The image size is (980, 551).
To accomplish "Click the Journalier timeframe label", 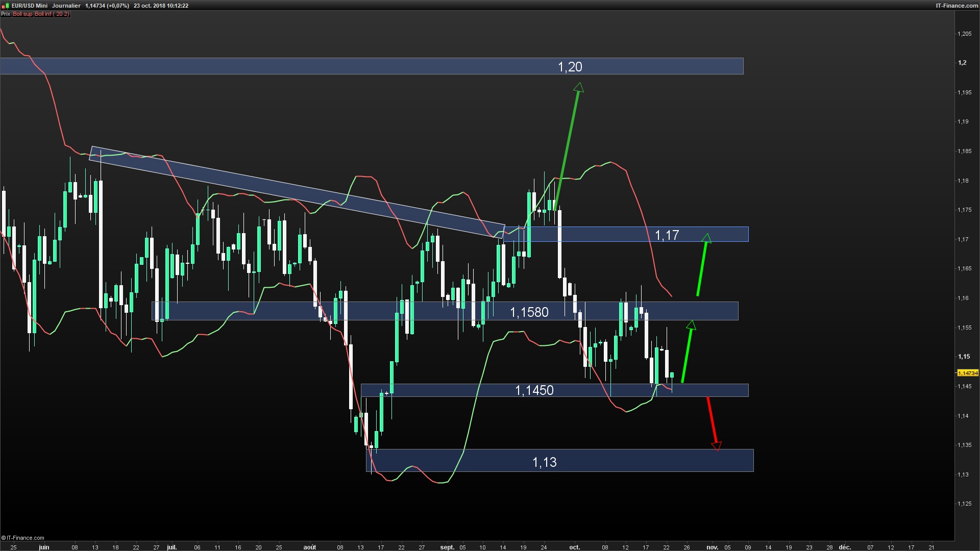I will [x=66, y=6].
